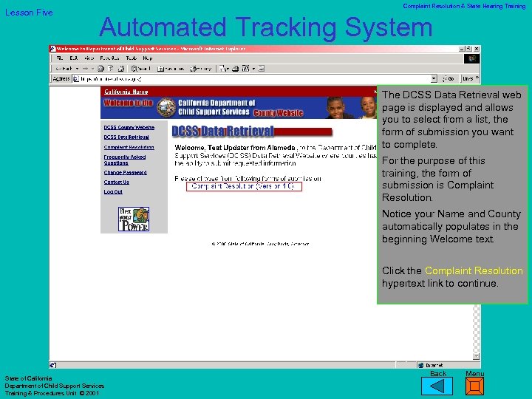Open the View menu
Screen dimensions: 532x399
(89, 58)
